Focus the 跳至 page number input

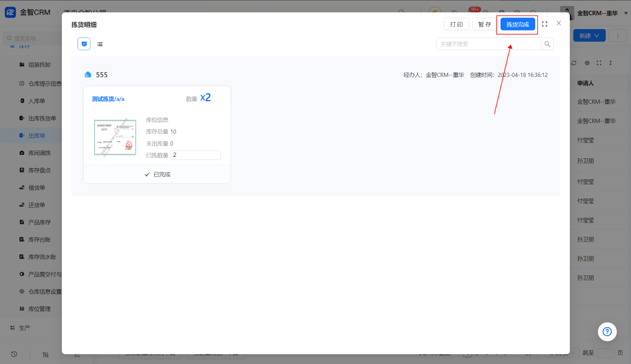(x=605, y=353)
